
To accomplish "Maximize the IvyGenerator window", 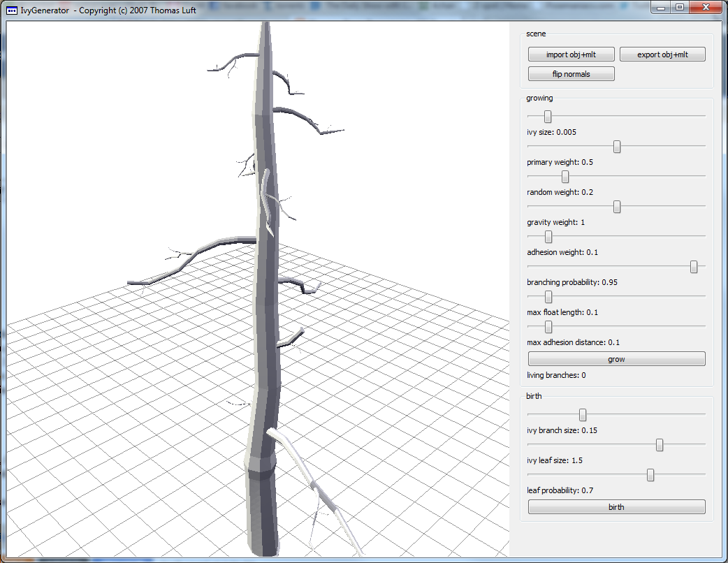I will click(680, 8).
